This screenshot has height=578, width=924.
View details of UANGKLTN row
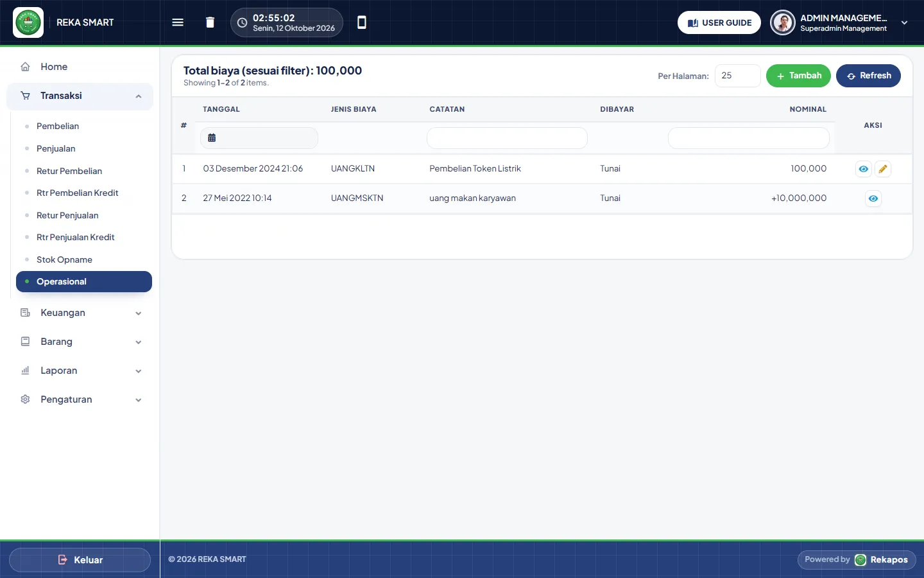(x=864, y=169)
